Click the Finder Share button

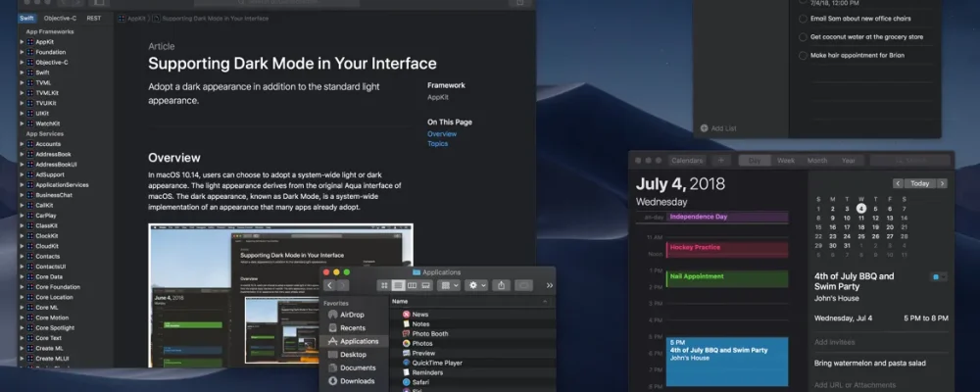click(x=501, y=285)
